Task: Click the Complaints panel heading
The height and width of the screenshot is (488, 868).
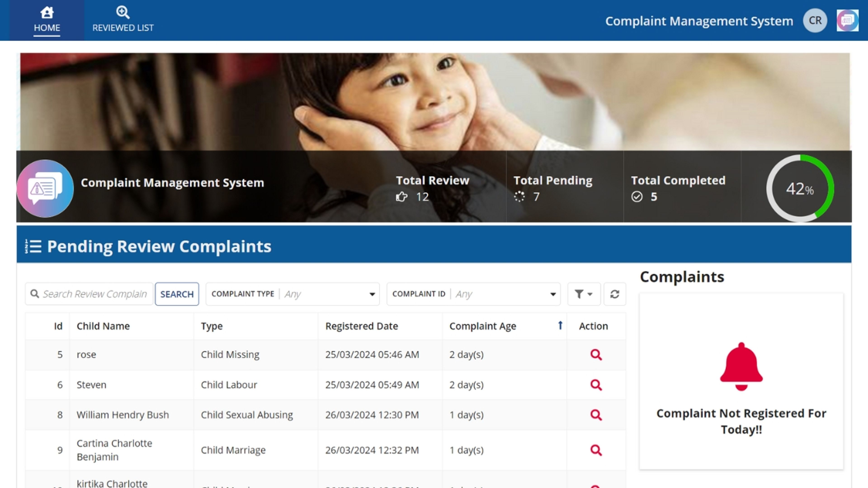Action: coord(682,277)
